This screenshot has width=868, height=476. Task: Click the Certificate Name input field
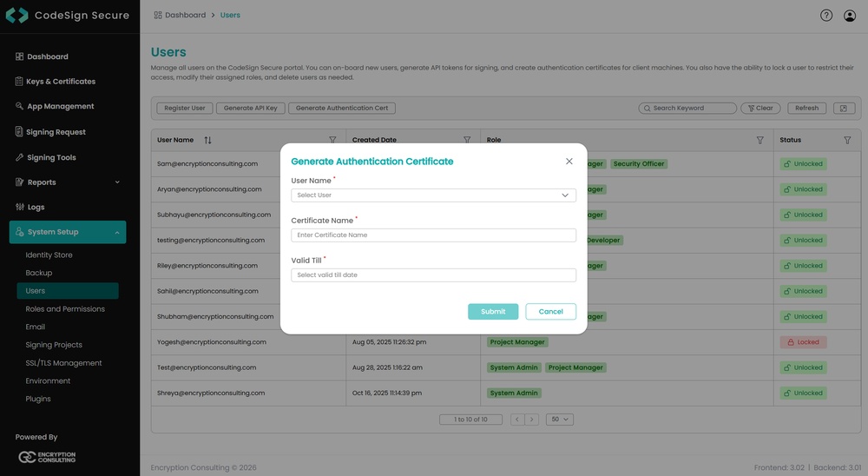pos(433,235)
